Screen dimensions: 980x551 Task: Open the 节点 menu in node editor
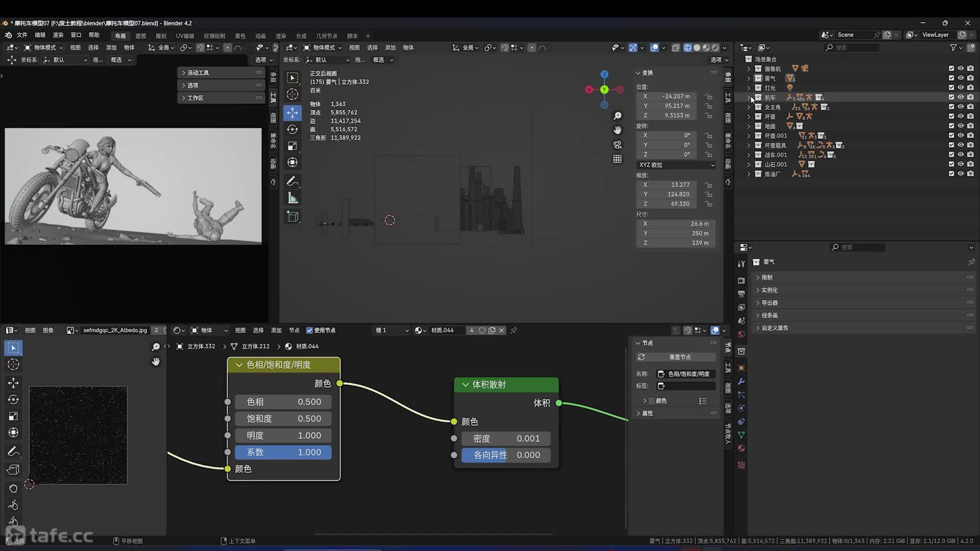(294, 331)
